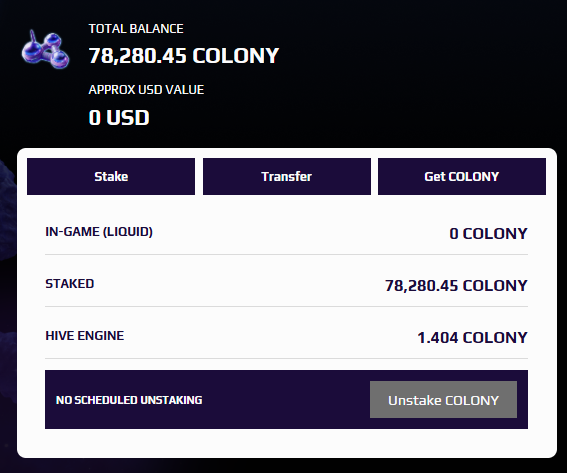Click the IN-GAME (LIQUID) row label

[x=99, y=231]
